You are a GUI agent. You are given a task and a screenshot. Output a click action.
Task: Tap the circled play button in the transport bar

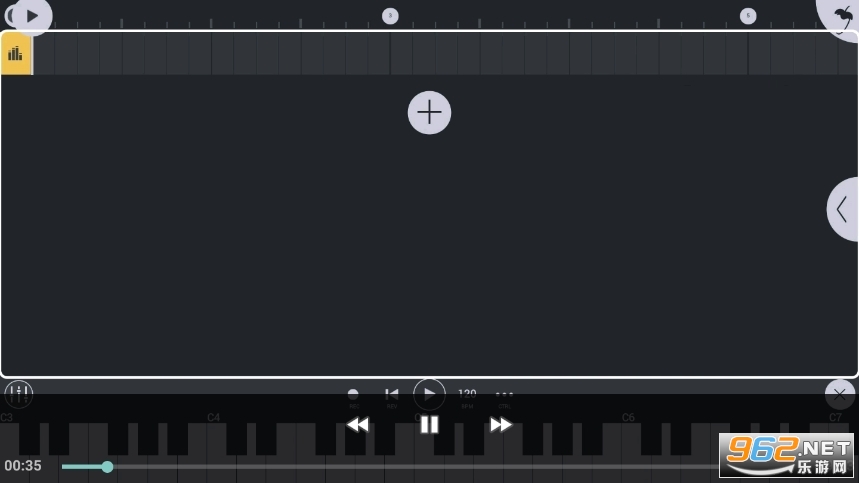(430, 394)
